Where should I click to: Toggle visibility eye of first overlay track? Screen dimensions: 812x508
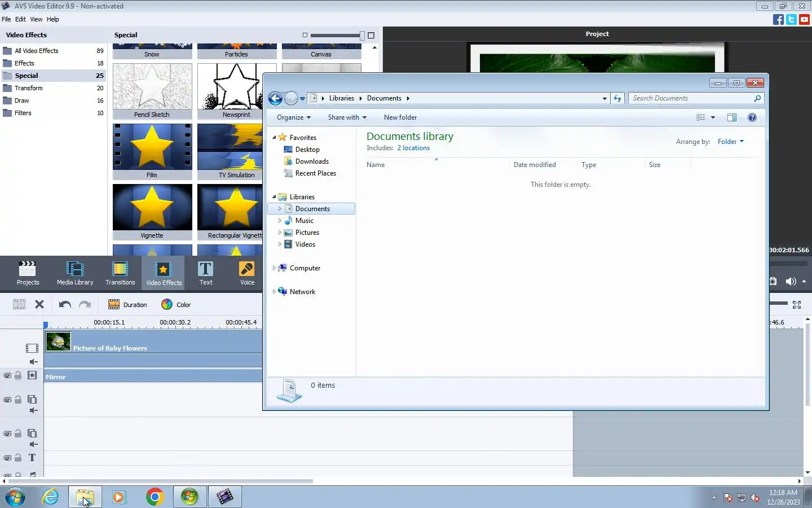[7, 400]
